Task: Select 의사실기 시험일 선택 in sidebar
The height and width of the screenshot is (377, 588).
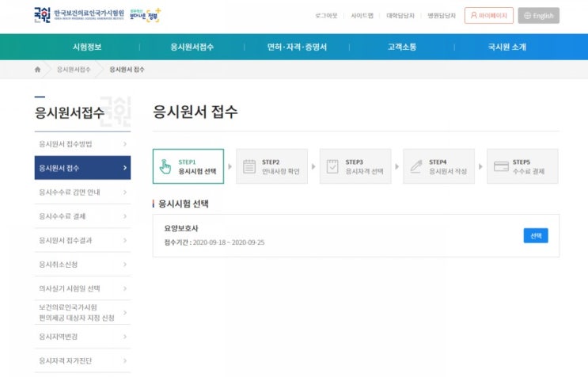Action: [82, 288]
